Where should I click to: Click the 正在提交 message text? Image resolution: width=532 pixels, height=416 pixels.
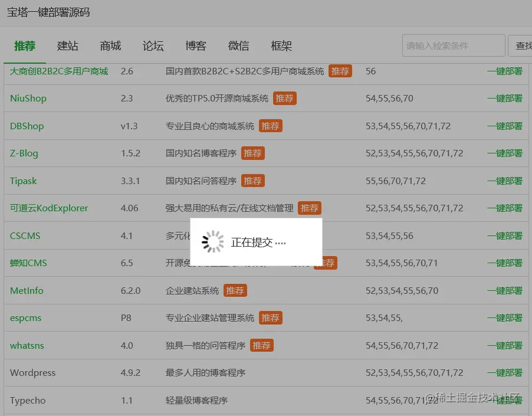tap(258, 243)
